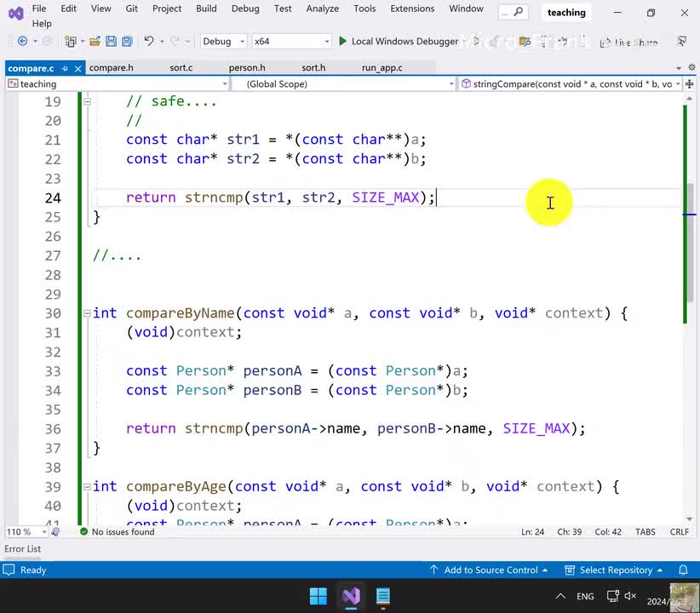
Task: Open the Send Feedback icon
Action: [x=682, y=42]
